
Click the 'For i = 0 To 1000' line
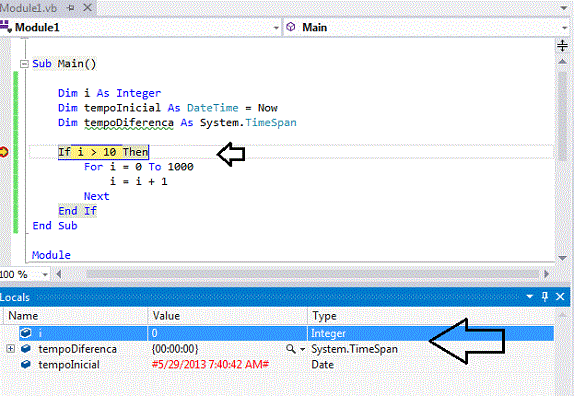click(139, 167)
